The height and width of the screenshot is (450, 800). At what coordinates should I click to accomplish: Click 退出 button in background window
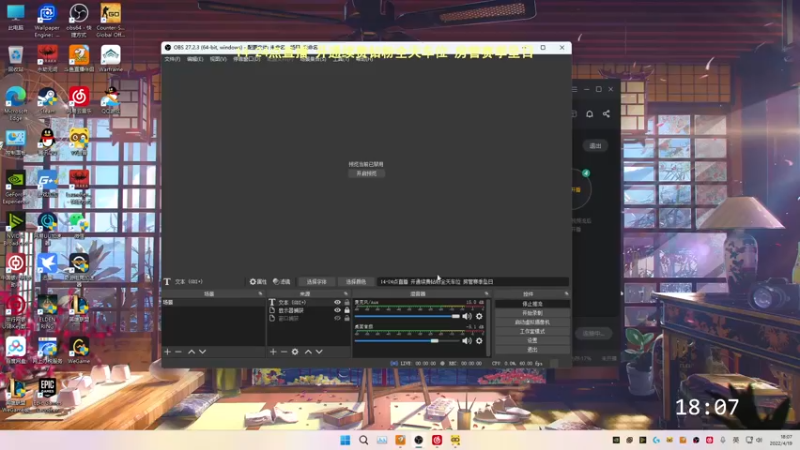[595, 146]
